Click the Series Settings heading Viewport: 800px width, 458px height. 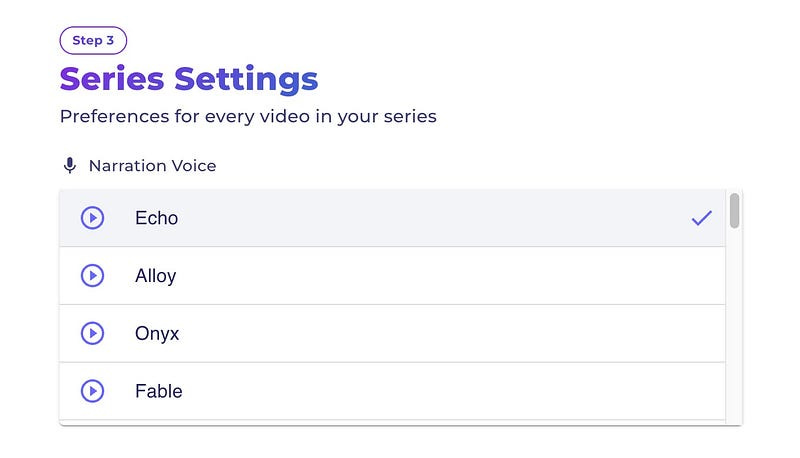coord(189,80)
